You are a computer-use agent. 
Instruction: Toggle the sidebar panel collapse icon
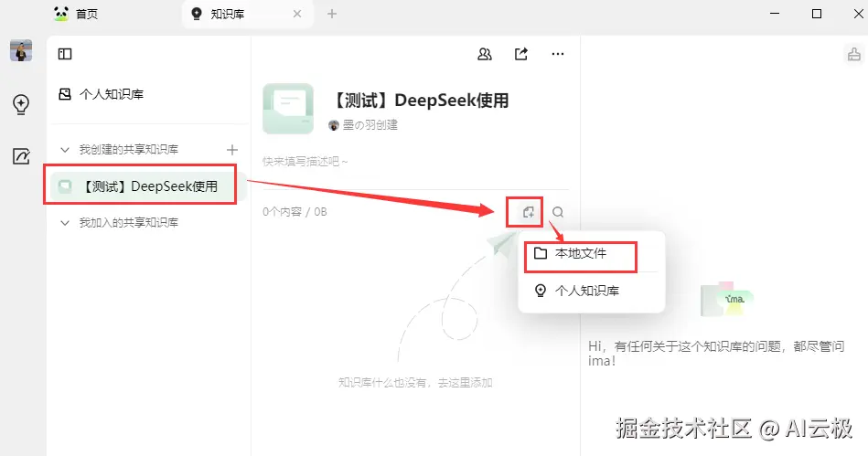pos(65,54)
